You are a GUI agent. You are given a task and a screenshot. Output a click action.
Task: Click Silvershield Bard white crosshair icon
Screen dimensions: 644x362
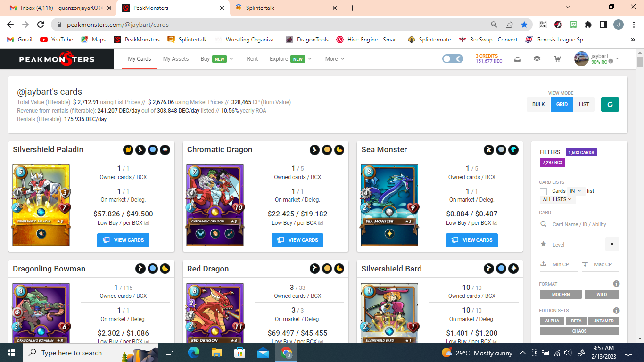tap(513, 269)
